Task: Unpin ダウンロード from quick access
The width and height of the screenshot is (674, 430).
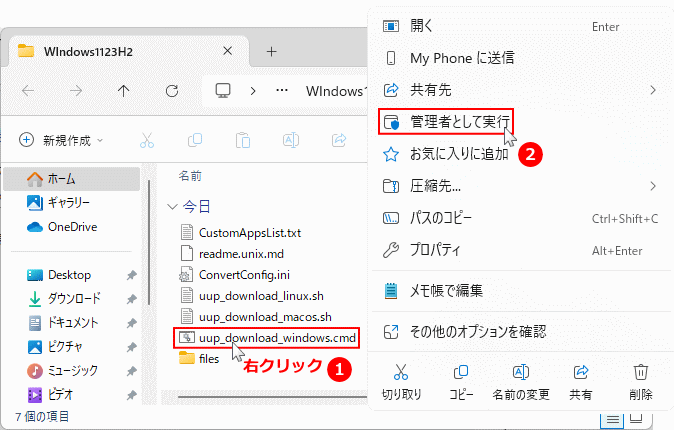Action: pyautogui.click(x=132, y=299)
